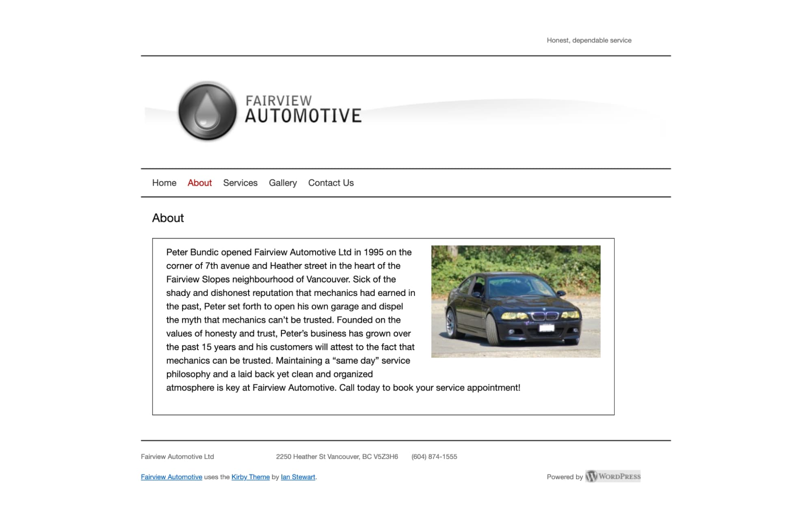Navigate to Contact Us
This screenshot has width=812, height=508.
(x=331, y=183)
